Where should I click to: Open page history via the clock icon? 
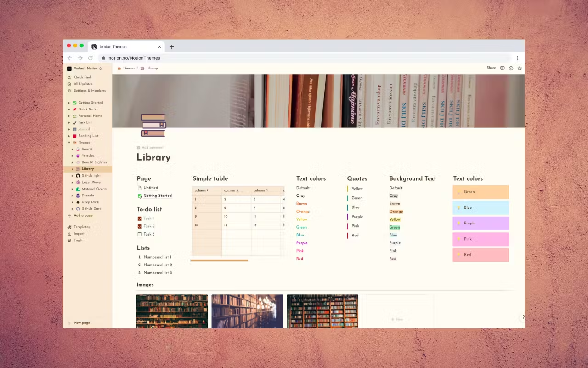[511, 68]
